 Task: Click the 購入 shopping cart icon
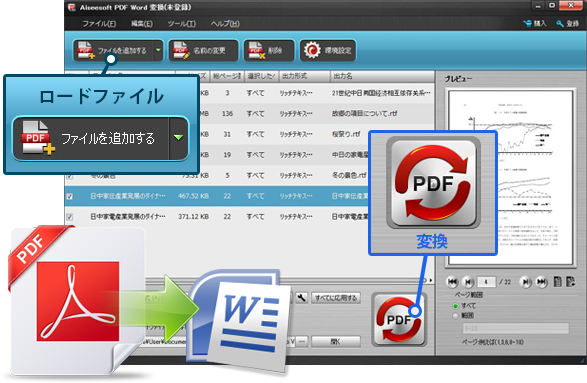[x=527, y=23]
